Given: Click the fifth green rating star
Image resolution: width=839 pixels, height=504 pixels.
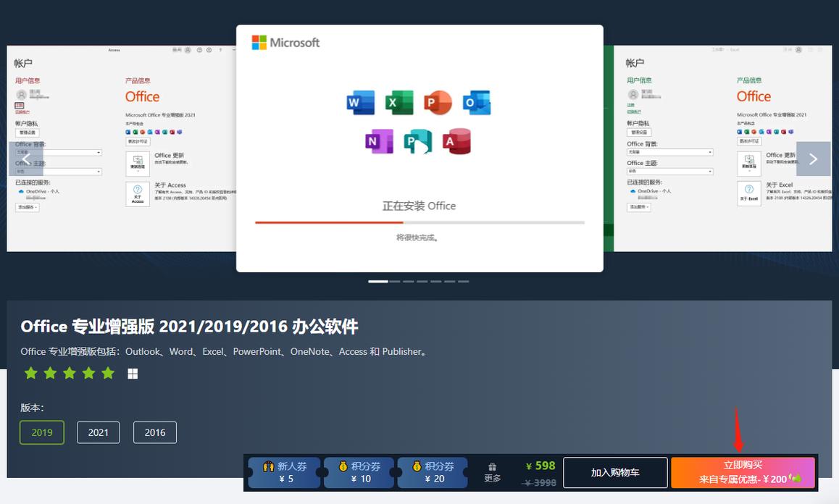Looking at the screenshot, I should point(108,373).
